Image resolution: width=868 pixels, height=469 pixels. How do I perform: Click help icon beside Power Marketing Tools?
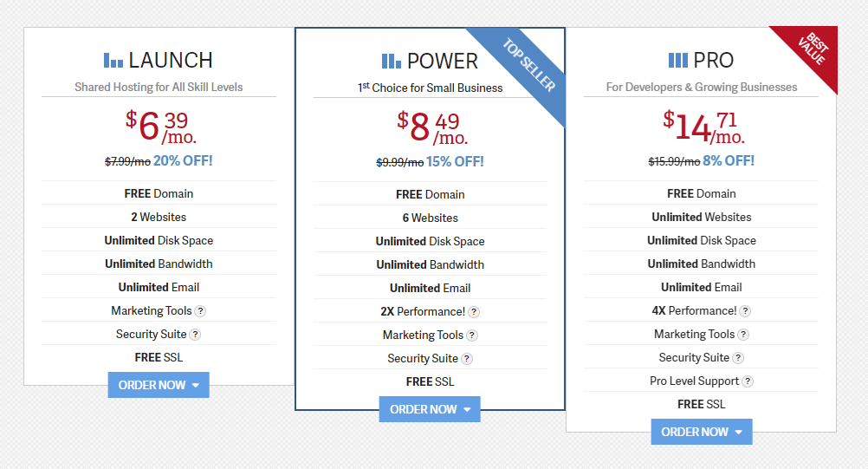(x=471, y=335)
